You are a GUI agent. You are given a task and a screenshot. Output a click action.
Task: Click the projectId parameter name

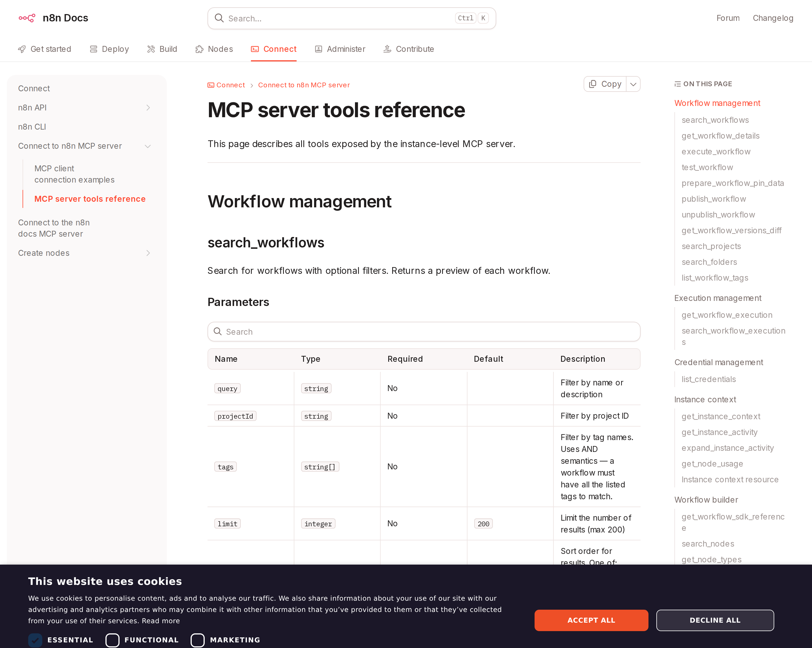(235, 416)
